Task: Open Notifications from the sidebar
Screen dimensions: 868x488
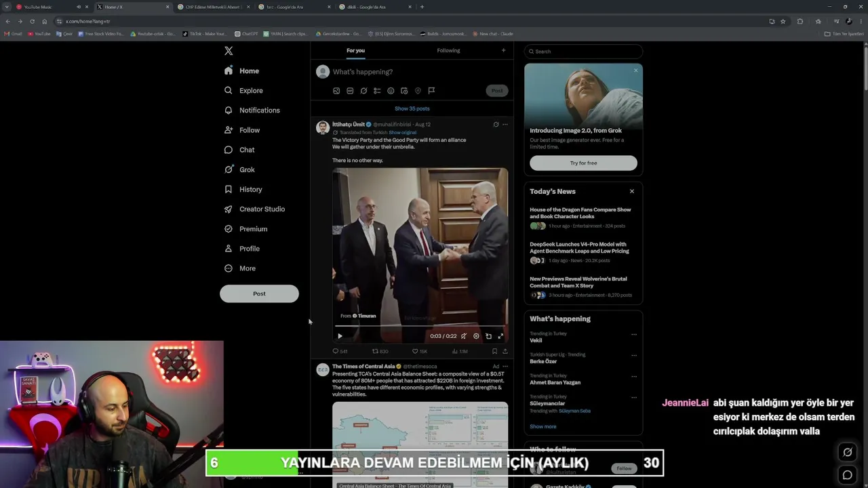Action: coord(252,110)
